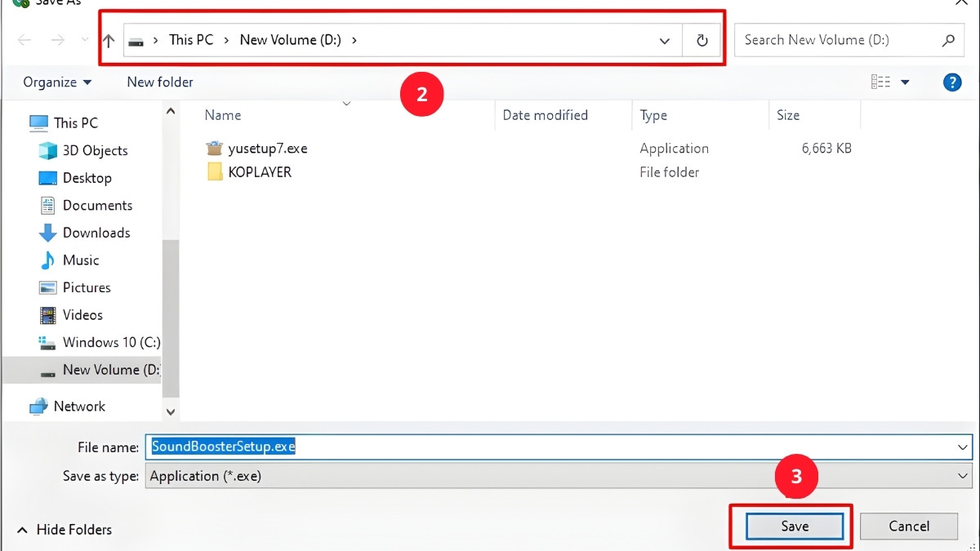Image resolution: width=980 pixels, height=551 pixels.
Task: Click the change view layout icon
Action: point(880,82)
